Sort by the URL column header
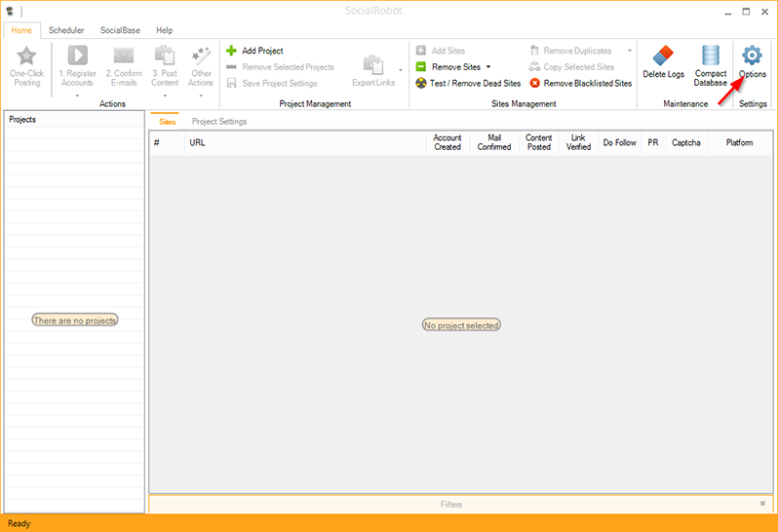Screen dimensions: 778x532 coord(306,143)
